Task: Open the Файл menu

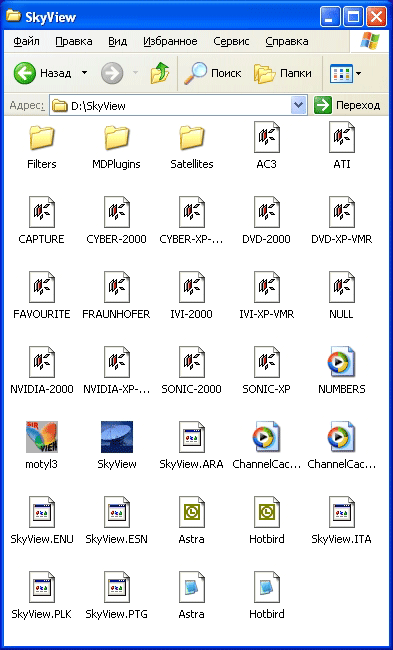Action: coord(27,41)
